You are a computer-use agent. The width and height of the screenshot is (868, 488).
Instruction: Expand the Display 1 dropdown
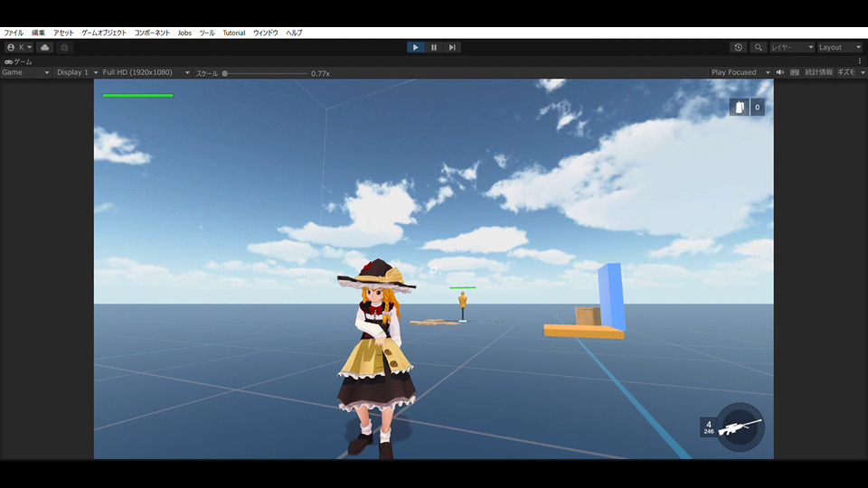(77, 72)
